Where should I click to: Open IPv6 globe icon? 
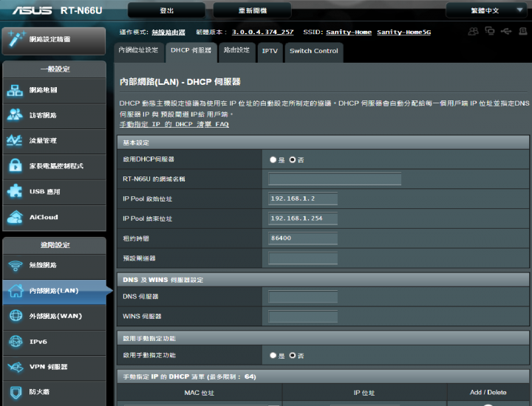(x=16, y=341)
